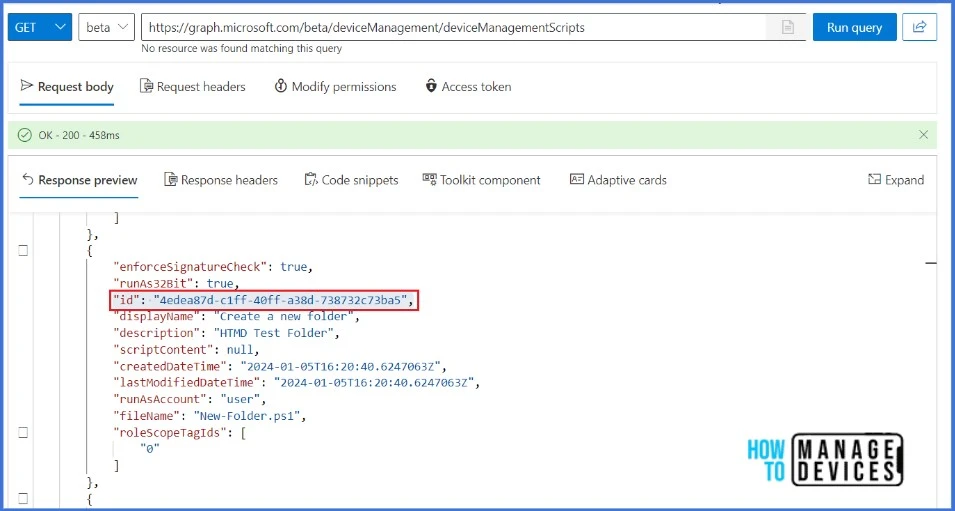Click the id value 4edea87d-c1ff-40ff-a38d-738732c73ba5
This screenshot has height=511, width=955.
click(280, 300)
